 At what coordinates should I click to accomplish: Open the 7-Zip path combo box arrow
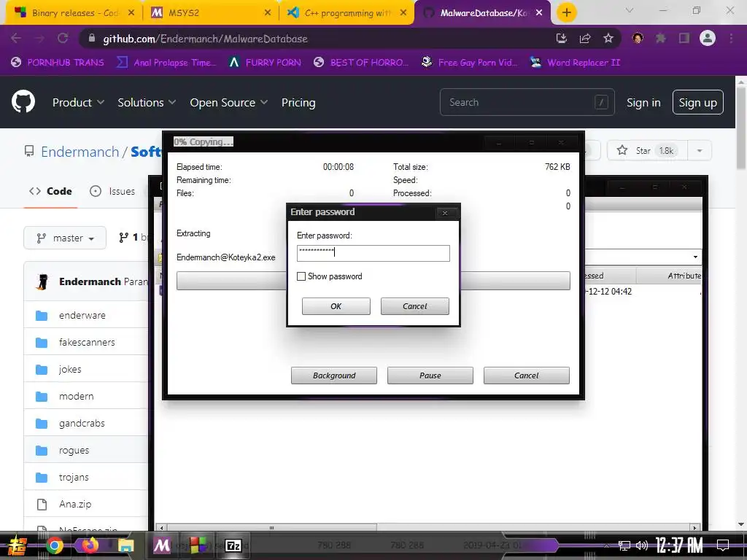coord(695,257)
